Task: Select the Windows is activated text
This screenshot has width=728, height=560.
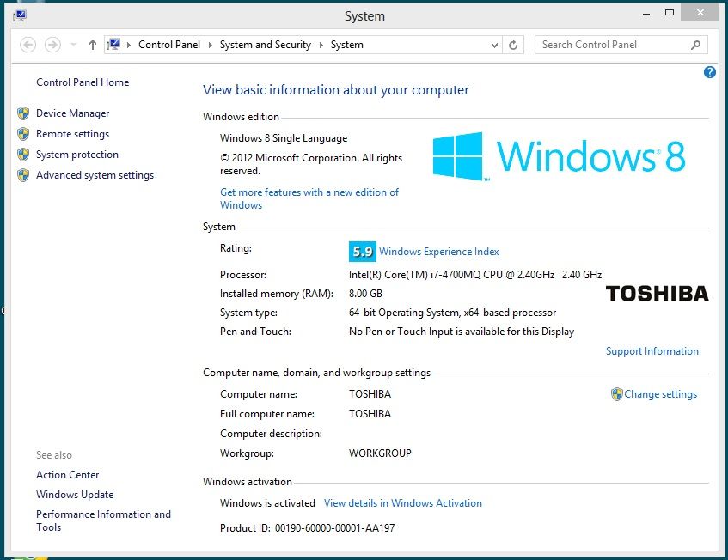Action: point(267,503)
